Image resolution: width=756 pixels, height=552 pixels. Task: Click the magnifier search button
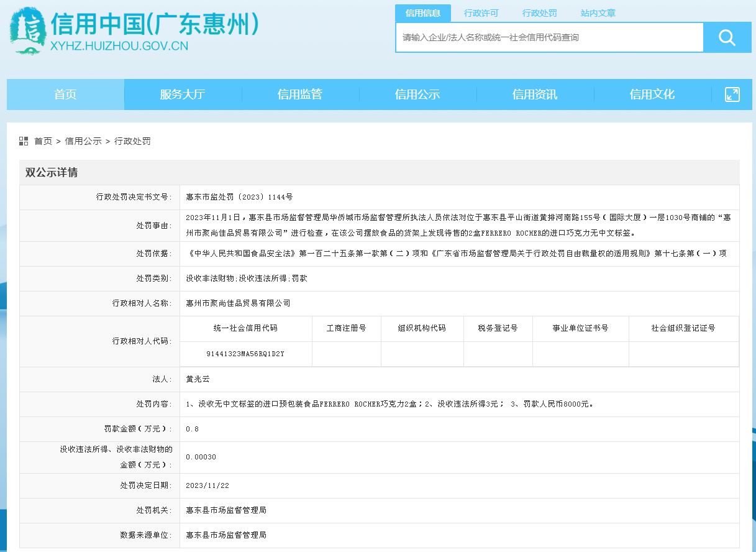tap(727, 38)
